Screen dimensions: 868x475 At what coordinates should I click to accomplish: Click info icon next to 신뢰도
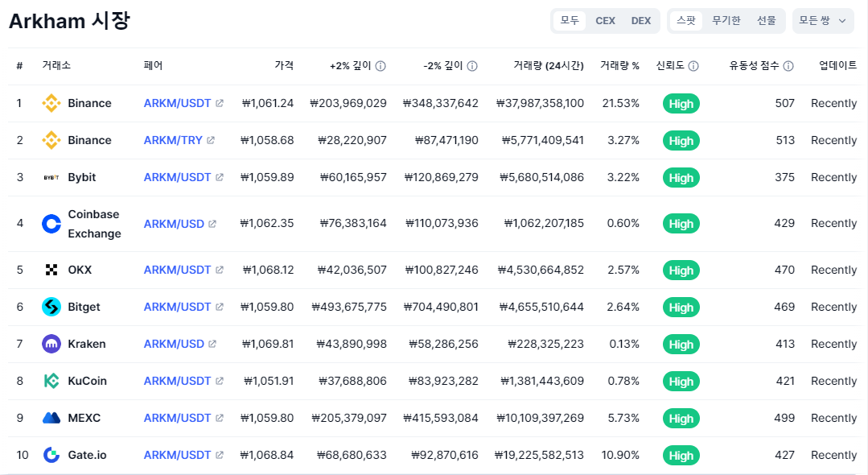(693, 66)
